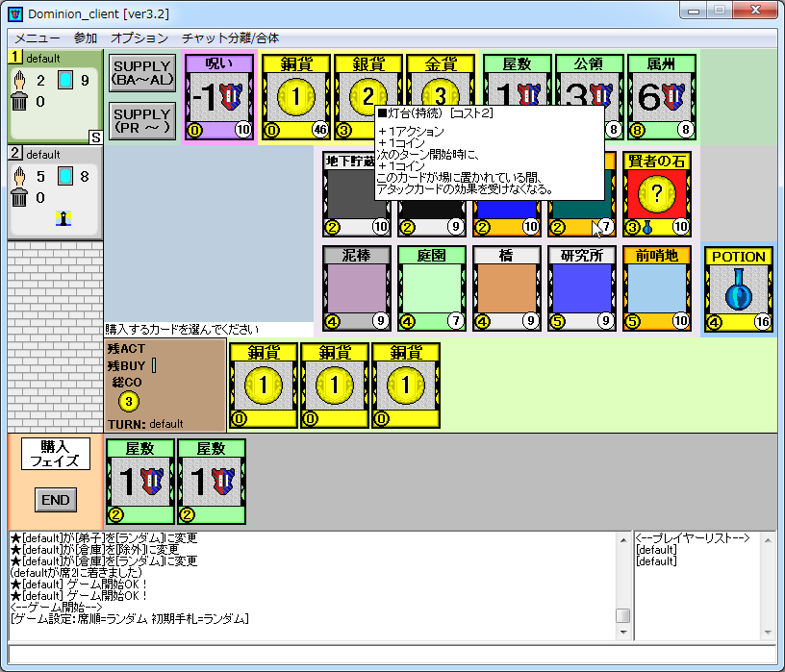Click player 2 deck card icon
The height and width of the screenshot is (672, 785).
[x=65, y=176]
